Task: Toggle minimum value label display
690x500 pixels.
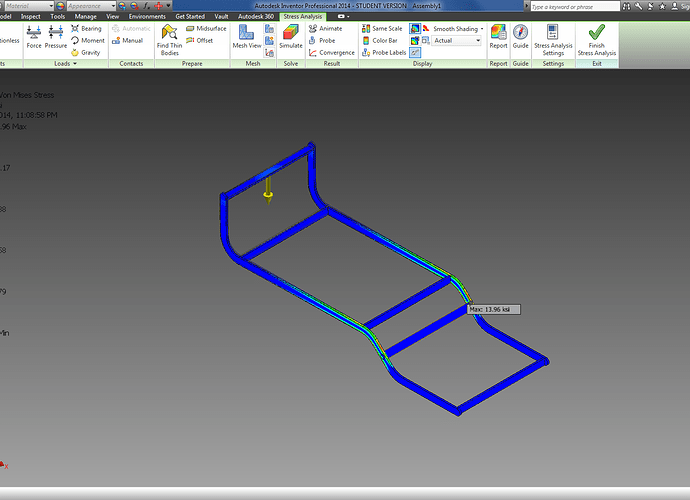Action: 415,41
